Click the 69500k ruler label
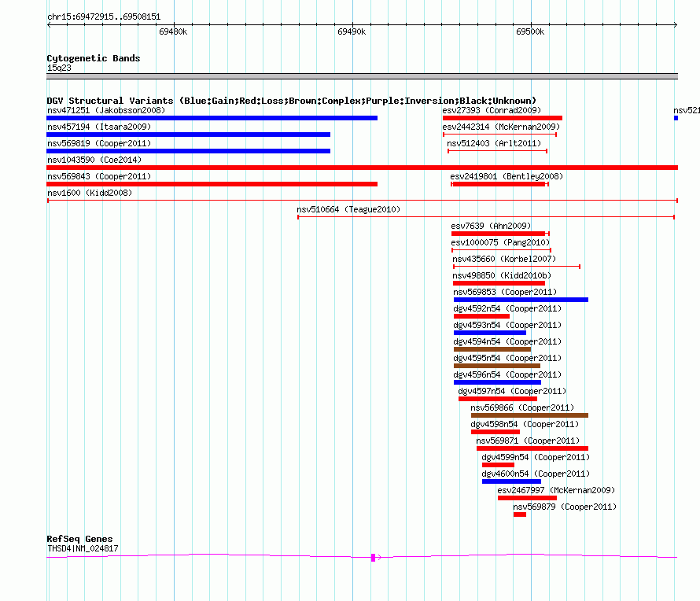Screen dimensions: 700x601 [530, 31]
